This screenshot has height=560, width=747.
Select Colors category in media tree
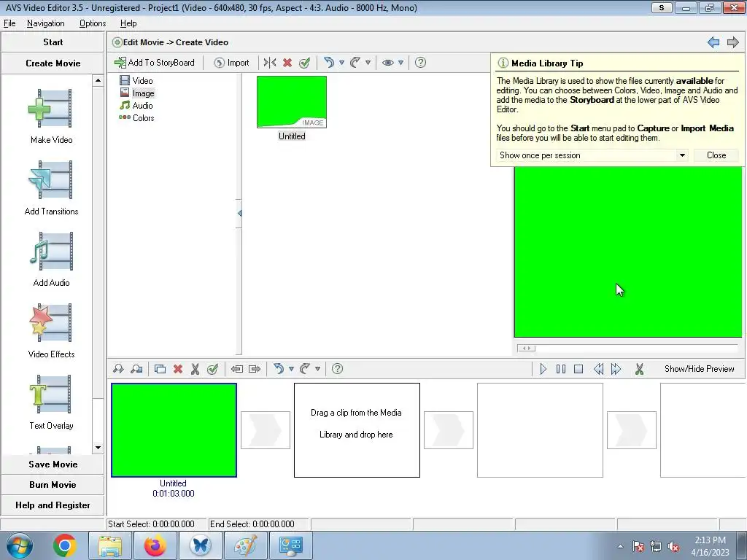[136, 117]
